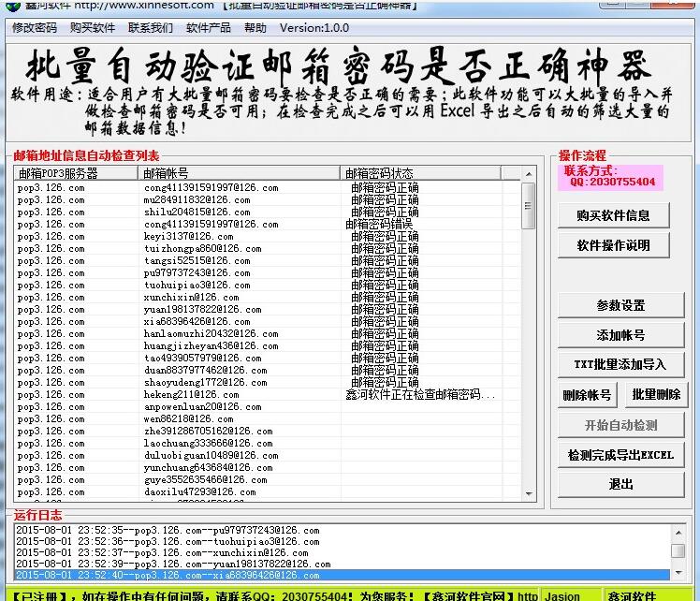
Task: Open 软件操作说明 instructions
Action: 613,245
